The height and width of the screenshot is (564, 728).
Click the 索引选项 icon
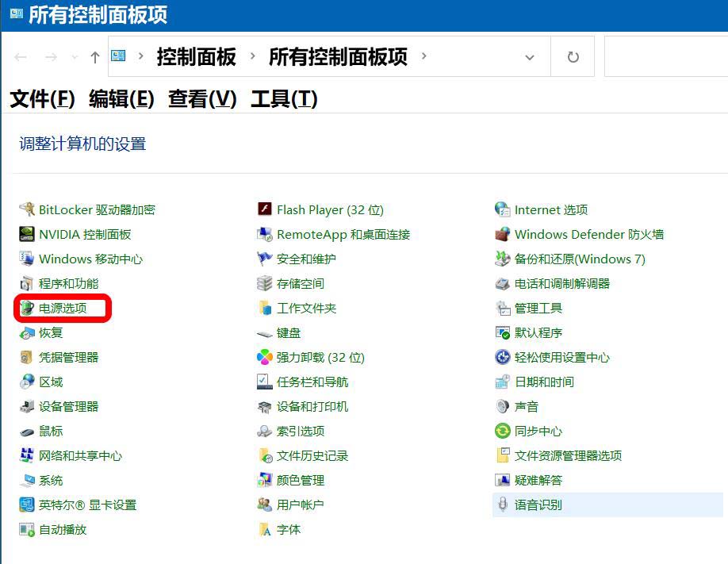click(x=265, y=431)
